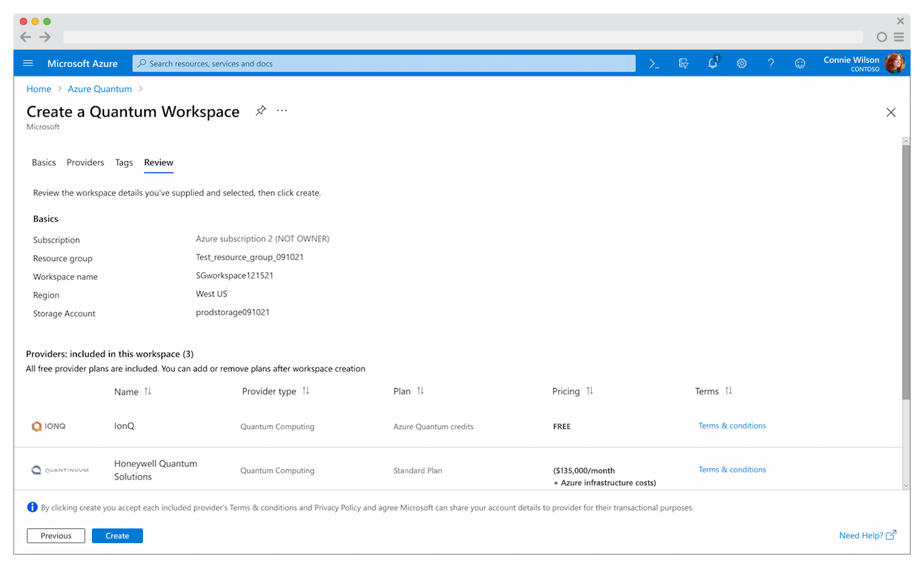This screenshot has width=924, height=568.
Task: Open the browser menu icon
Action: point(899,37)
